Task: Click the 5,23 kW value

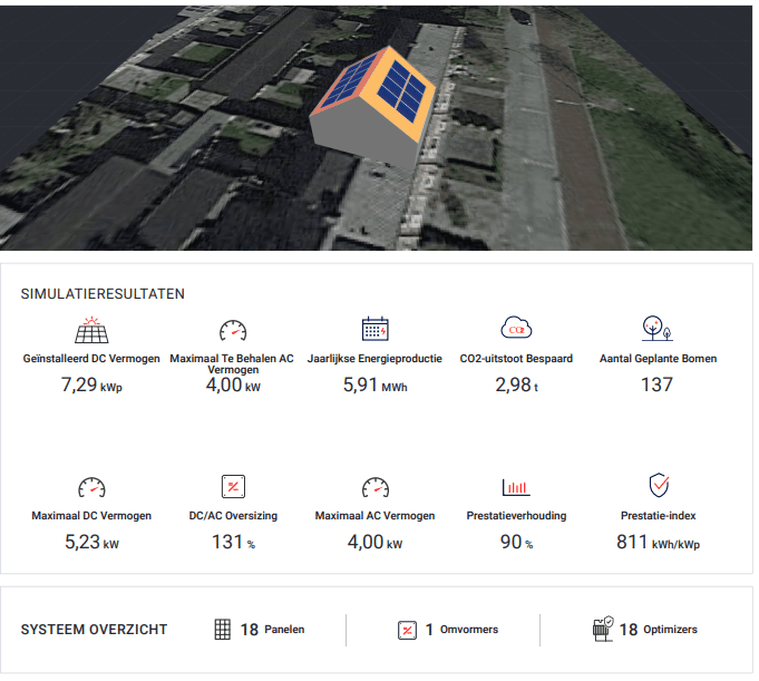Action: tap(92, 542)
